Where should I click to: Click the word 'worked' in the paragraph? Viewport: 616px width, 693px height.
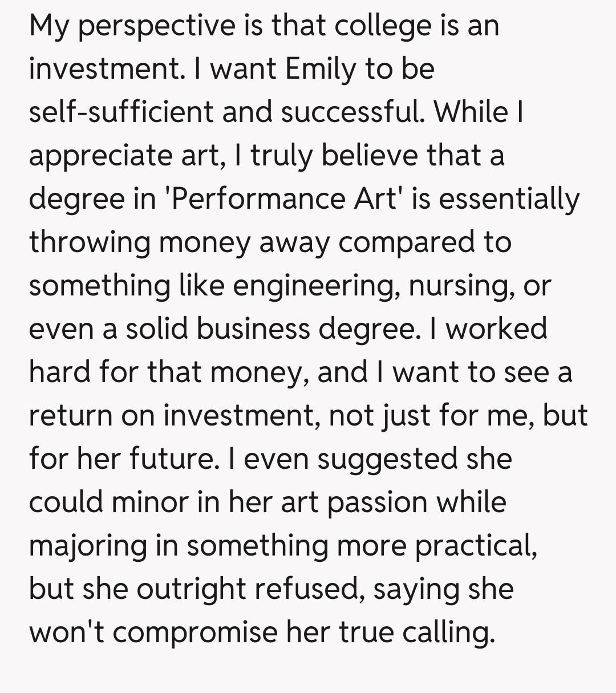pos(496,329)
